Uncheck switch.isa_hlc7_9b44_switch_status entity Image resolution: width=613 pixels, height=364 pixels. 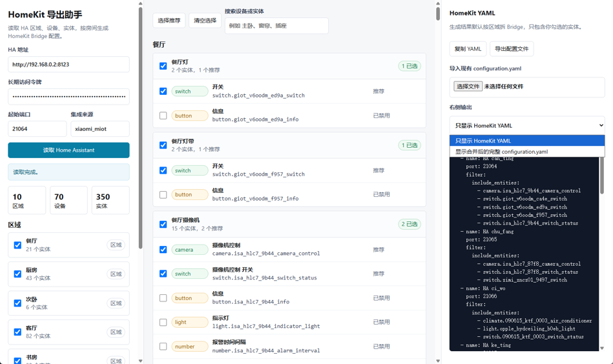(x=163, y=274)
